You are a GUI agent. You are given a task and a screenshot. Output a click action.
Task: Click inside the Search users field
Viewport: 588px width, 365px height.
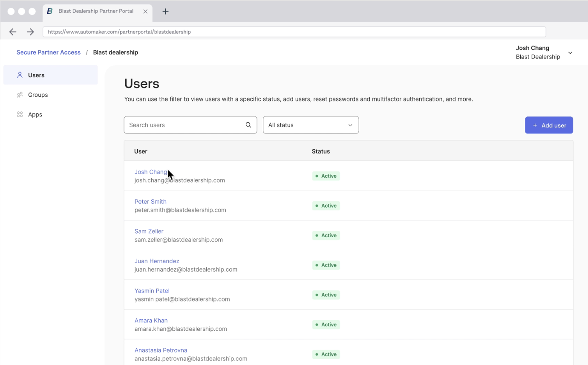pos(183,125)
